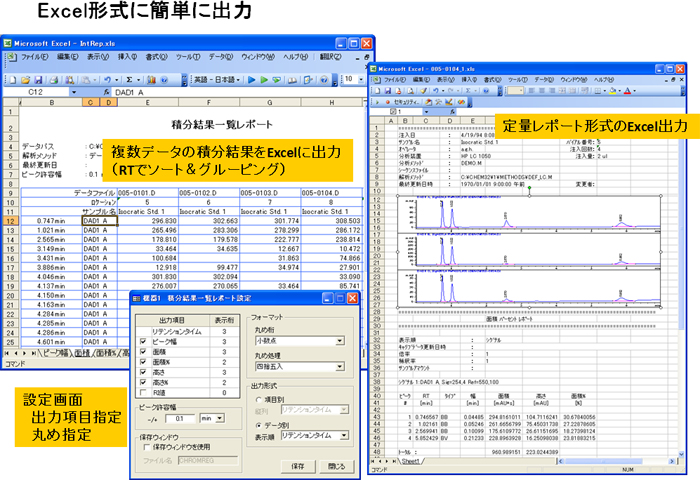Image resolution: width=700 pixels, height=480 pixels.
Task: Toggle 高さ% checkbox in settings dialog
Action: (143, 383)
